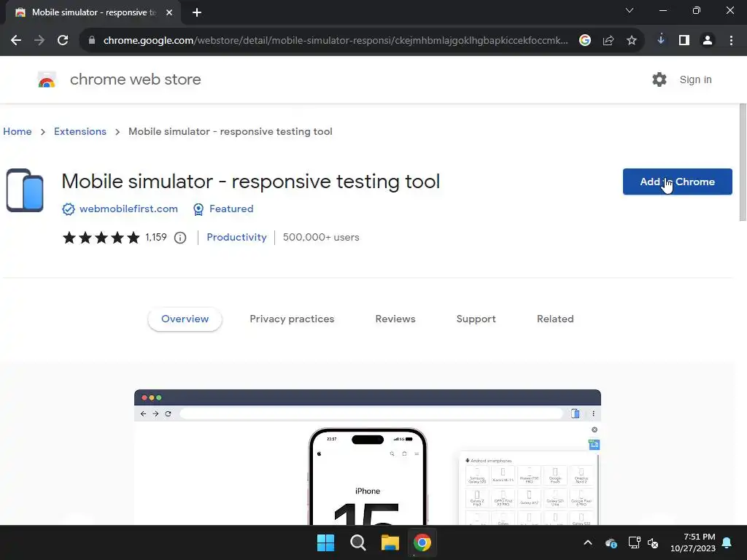The width and height of the screenshot is (747, 560).
Task: Click the 1,159 ratings count
Action: [x=156, y=237]
